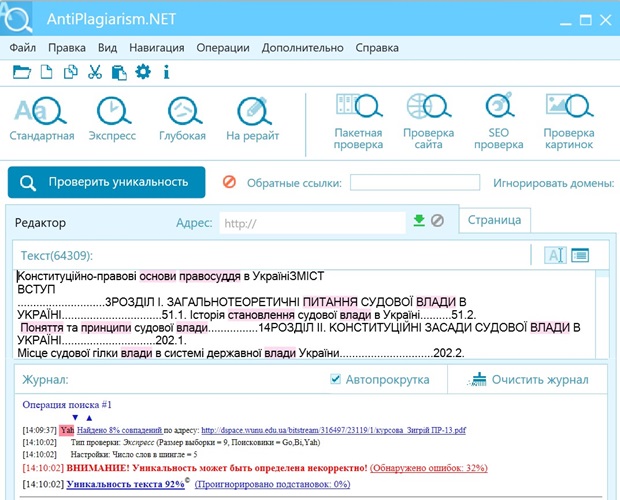Image resolution: width=620 pixels, height=500 pixels.
Task: Open file using the folder icon
Action: (x=21, y=72)
